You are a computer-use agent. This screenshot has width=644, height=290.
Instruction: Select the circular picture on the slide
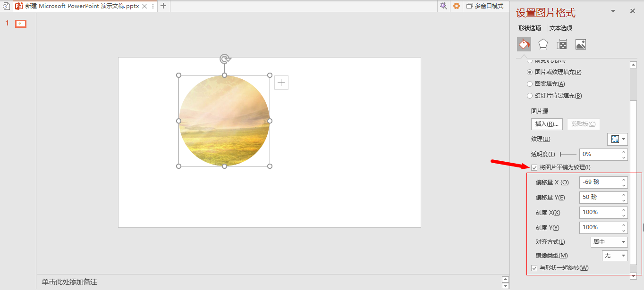pos(224,121)
